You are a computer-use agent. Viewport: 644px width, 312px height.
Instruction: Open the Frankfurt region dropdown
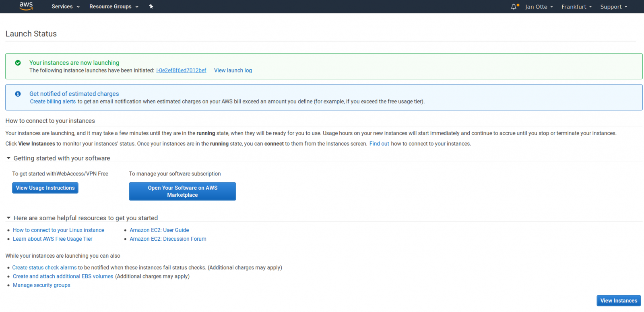(x=576, y=7)
